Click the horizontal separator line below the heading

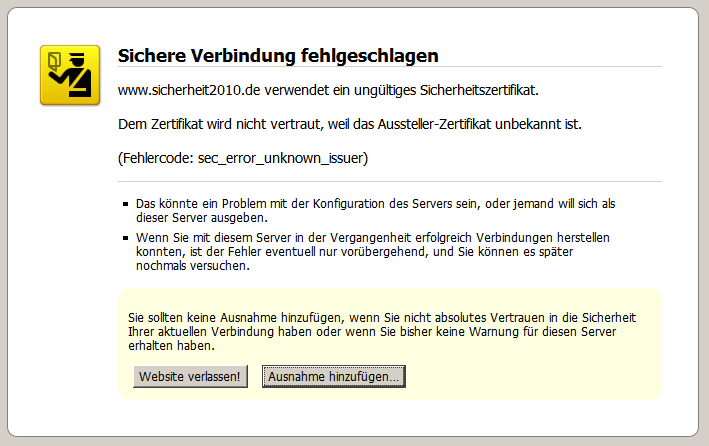[x=390, y=67]
